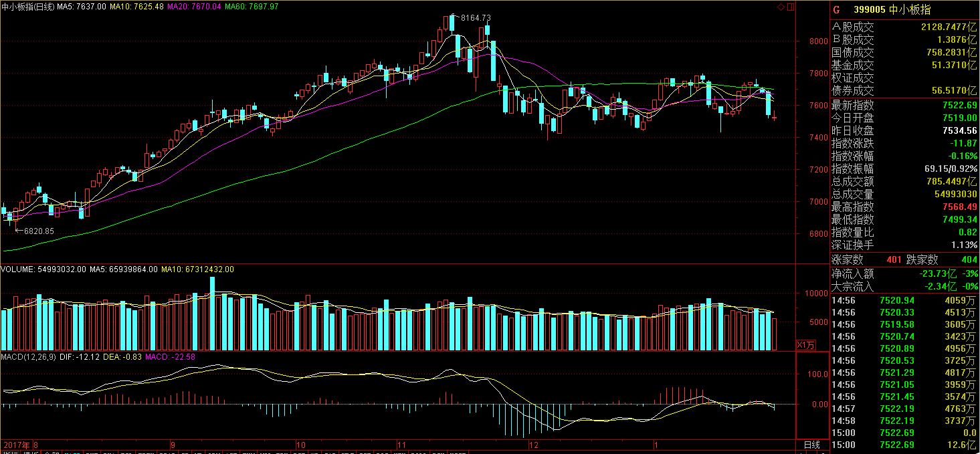The image size is (980, 454).
Task: Select the MA20: 7670.04 indicator label
Action: (x=194, y=6)
